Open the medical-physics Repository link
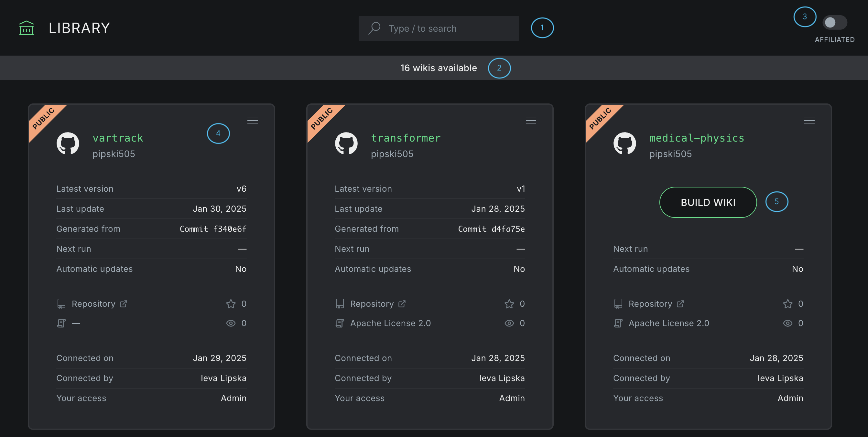This screenshot has height=437, width=868. point(650,304)
